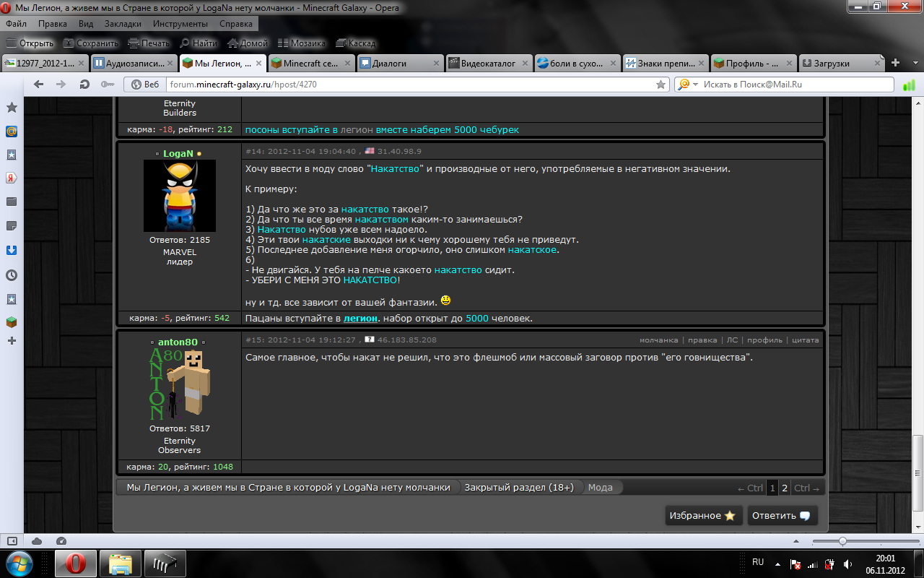Open the search engine dropdown arrow

click(x=695, y=85)
